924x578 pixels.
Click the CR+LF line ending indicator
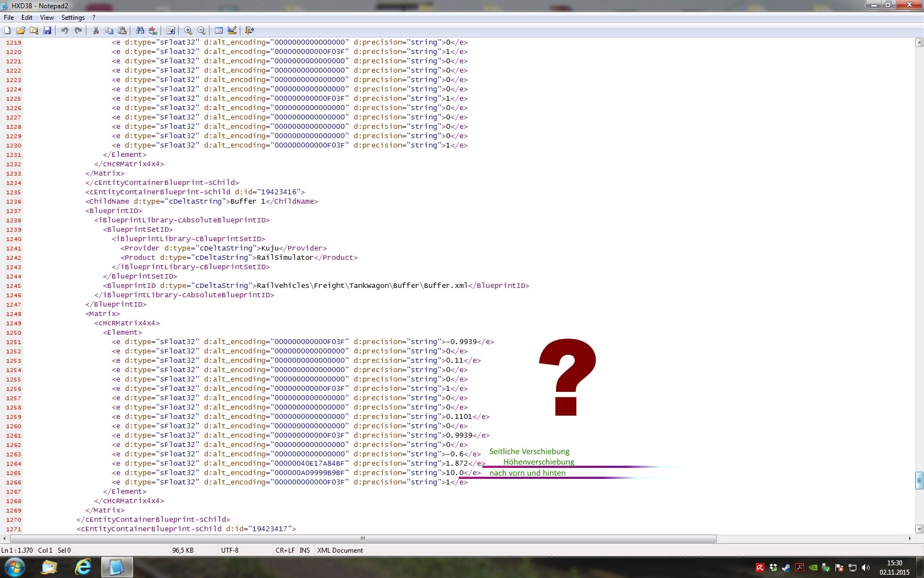tap(285, 550)
